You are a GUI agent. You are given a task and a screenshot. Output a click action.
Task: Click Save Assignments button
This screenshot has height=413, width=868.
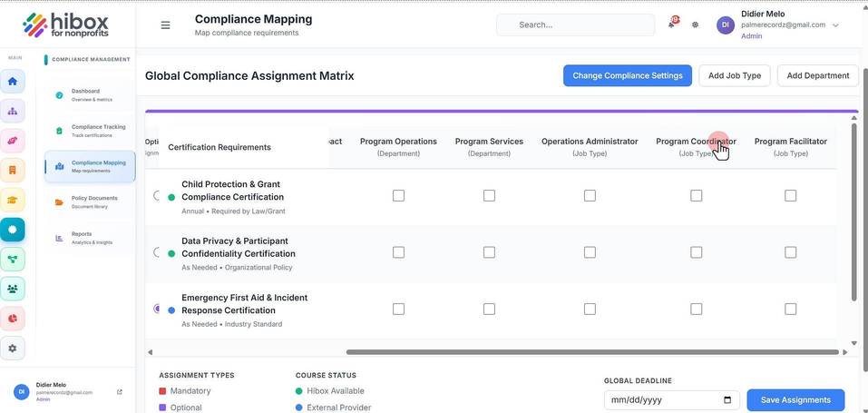point(795,399)
